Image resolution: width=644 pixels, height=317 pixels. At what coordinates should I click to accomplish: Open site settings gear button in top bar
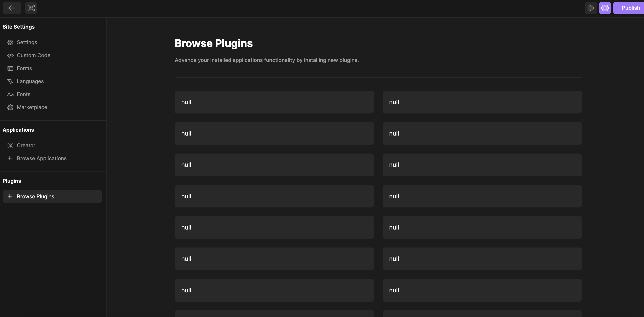[x=605, y=8]
